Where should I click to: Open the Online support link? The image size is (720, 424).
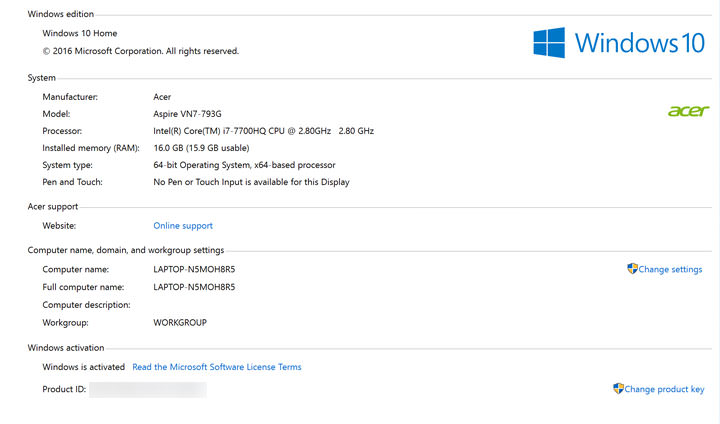(x=183, y=226)
